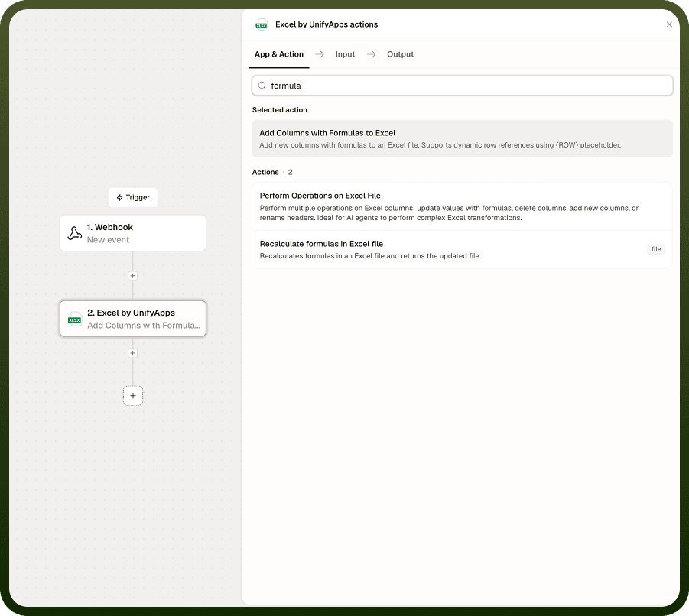The image size is (689, 616).
Task: Click the magnifier icon in search field
Action: tap(262, 86)
